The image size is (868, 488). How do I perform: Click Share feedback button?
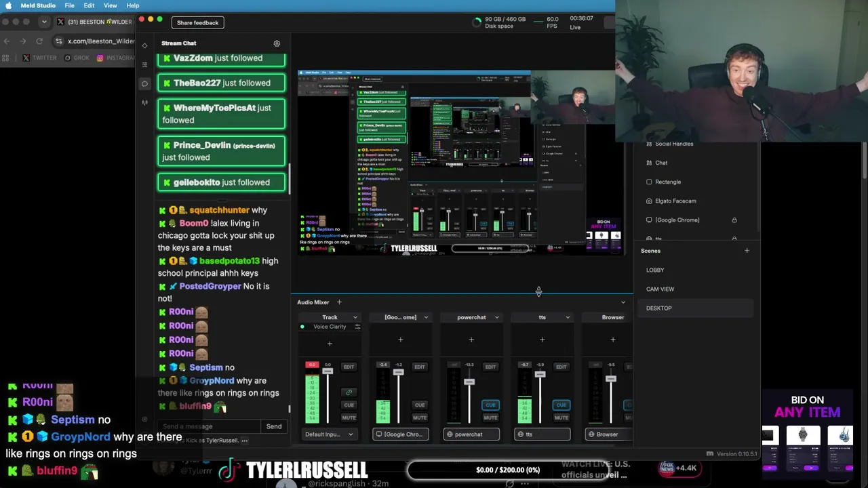(197, 23)
